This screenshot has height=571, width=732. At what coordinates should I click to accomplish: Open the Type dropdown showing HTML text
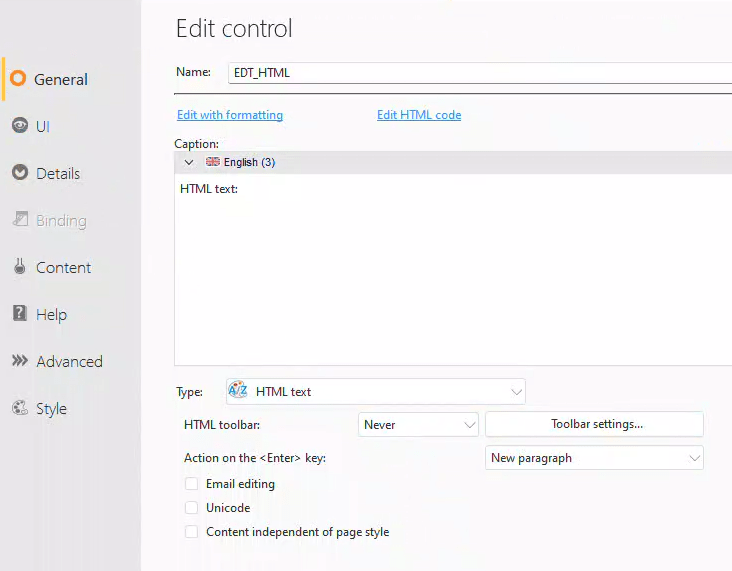375,392
